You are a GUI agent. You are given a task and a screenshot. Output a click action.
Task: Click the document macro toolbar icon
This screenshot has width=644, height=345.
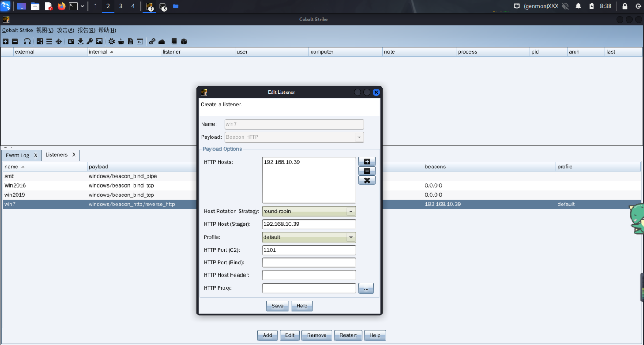(x=130, y=41)
